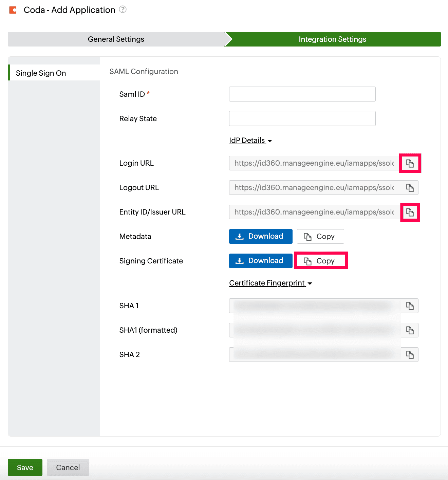Open the help icon beside Add Application
448x480 pixels.
(x=123, y=10)
